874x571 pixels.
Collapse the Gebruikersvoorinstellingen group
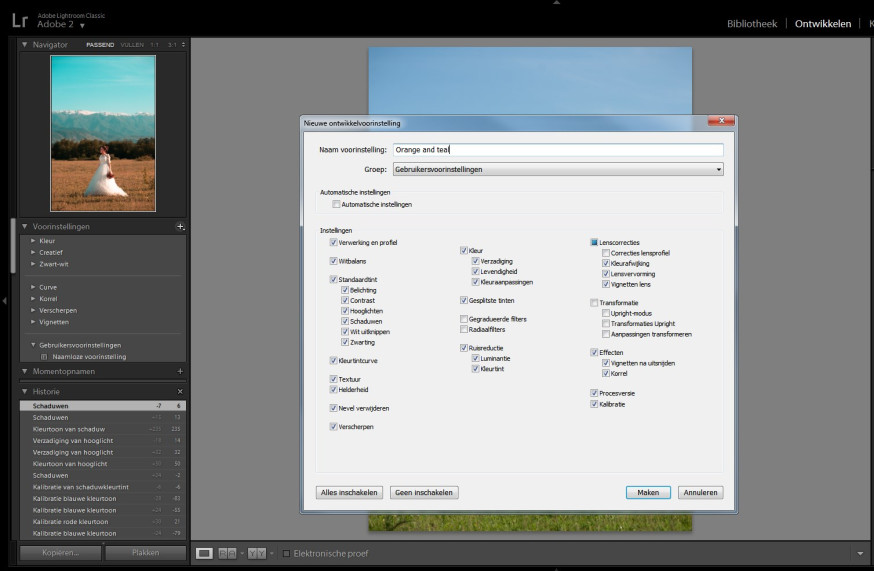coord(33,345)
